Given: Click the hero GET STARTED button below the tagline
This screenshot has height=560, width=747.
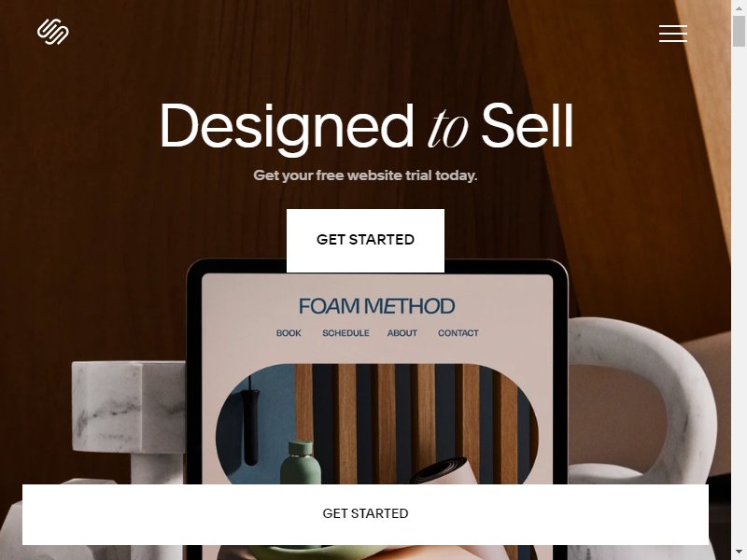Looking at the screenshot, I should pos(365,241).
